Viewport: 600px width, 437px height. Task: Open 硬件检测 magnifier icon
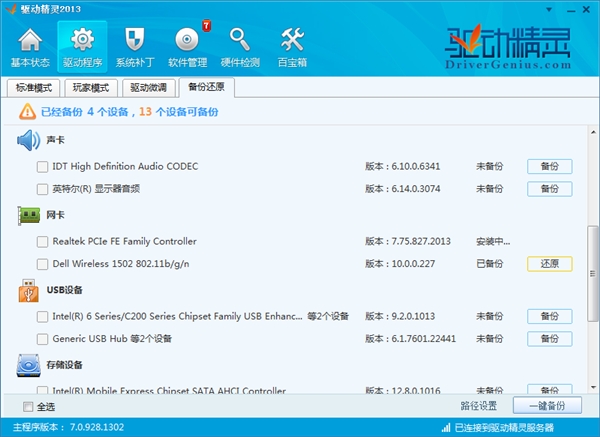[240, 39]
